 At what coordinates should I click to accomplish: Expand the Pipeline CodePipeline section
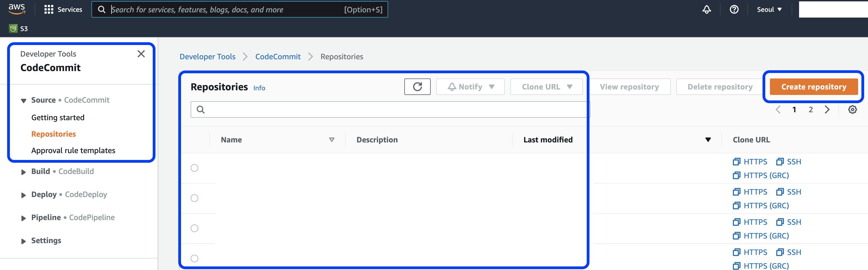[x=24, y=218]
